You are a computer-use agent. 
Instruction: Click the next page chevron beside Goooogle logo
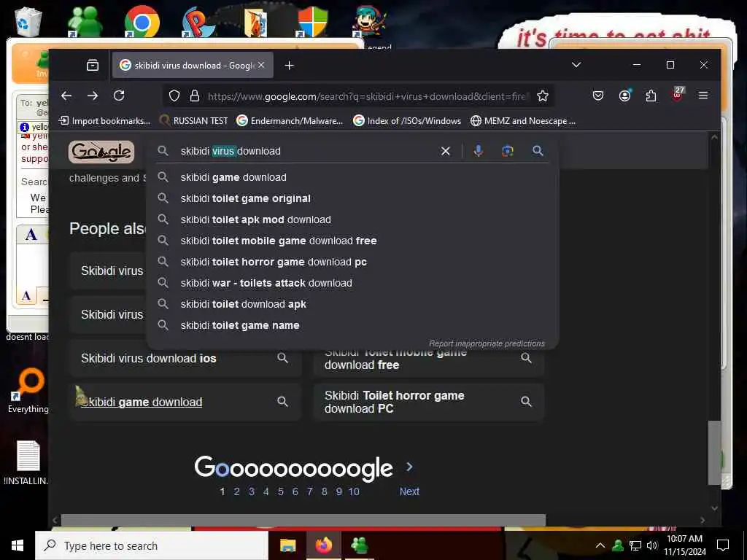click(409, 467)
